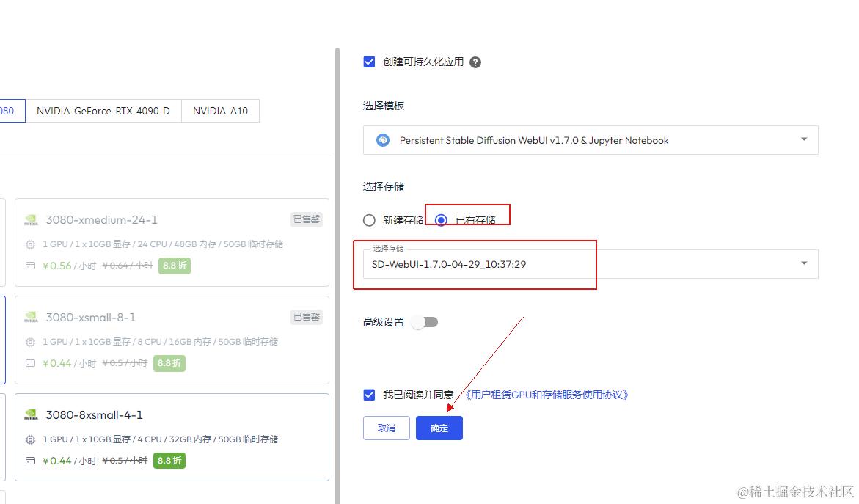859x504 pixels.
Task: Click the 24 CPU / 48GB spec line
Action: [x=163, y=244]
